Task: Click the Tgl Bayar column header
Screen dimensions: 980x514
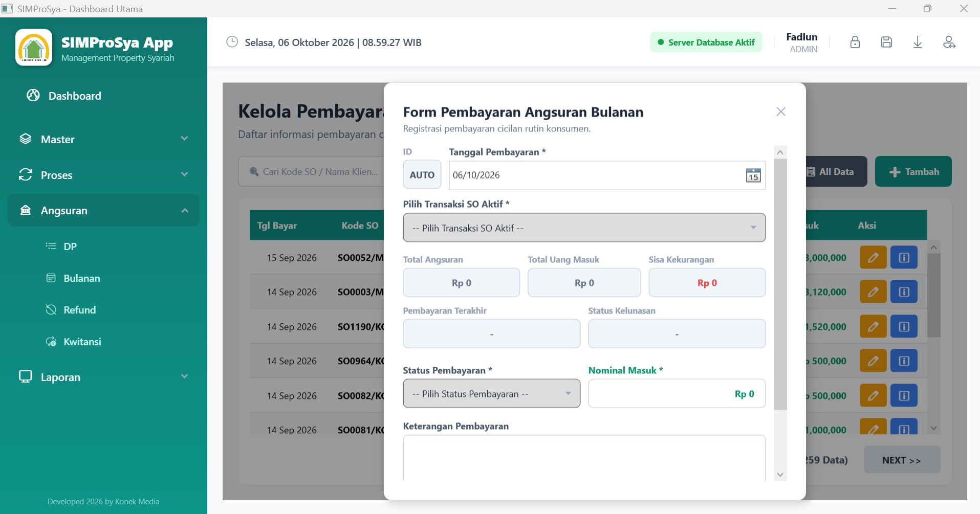Action: [277, 226]
